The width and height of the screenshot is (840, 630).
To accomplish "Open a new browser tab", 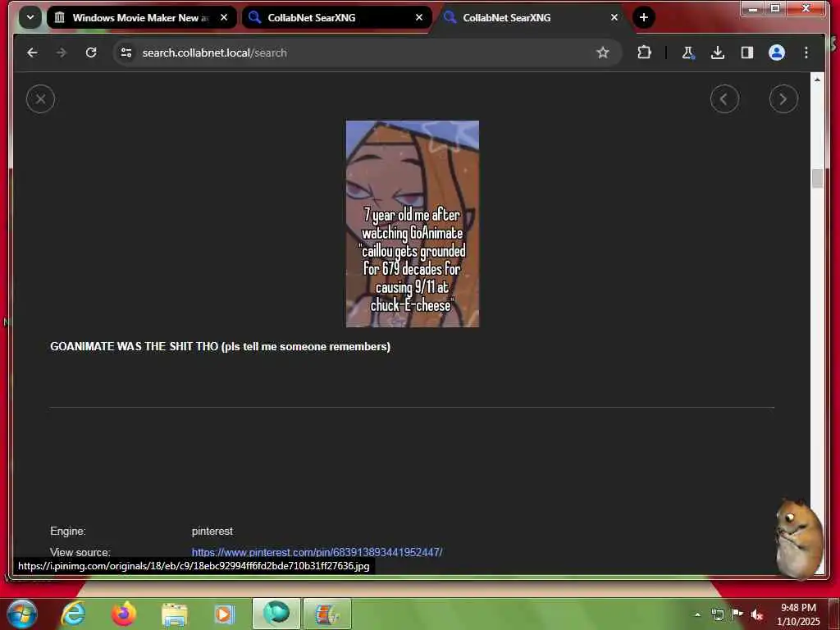I will [x=643, y=17].
